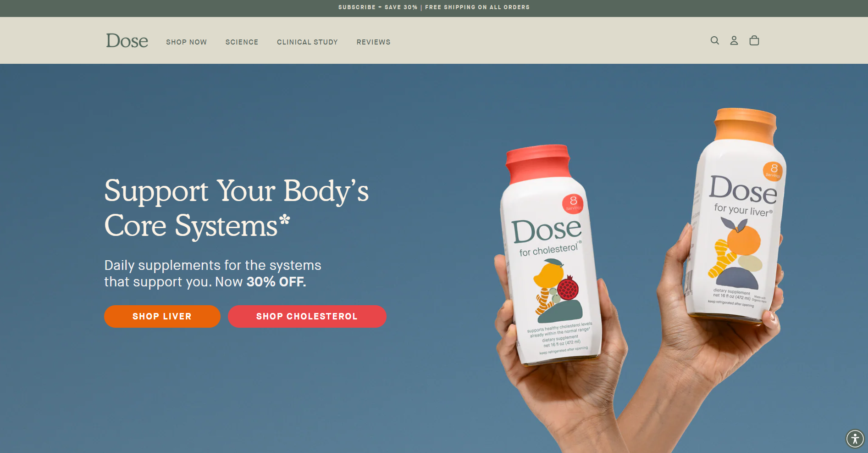Image resolution: width=868 pixels, height=453 pixels.
Task: Open the account profile icon
Action: (x=734, y=40)
